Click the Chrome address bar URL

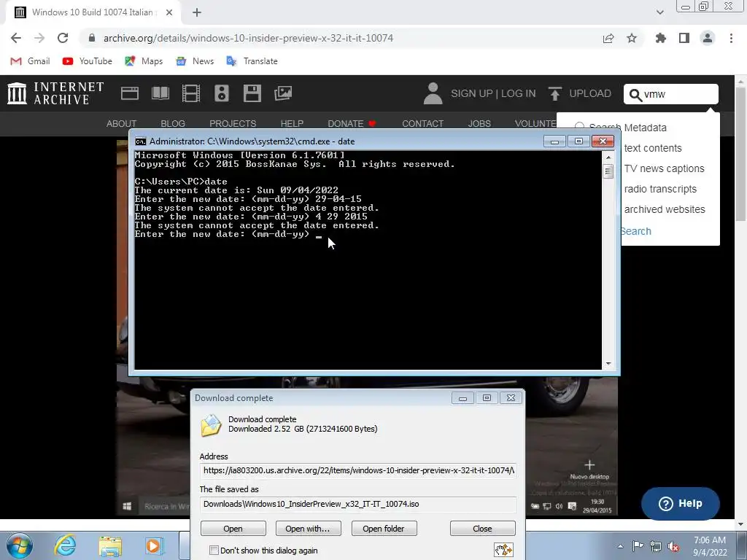point(248,38)
